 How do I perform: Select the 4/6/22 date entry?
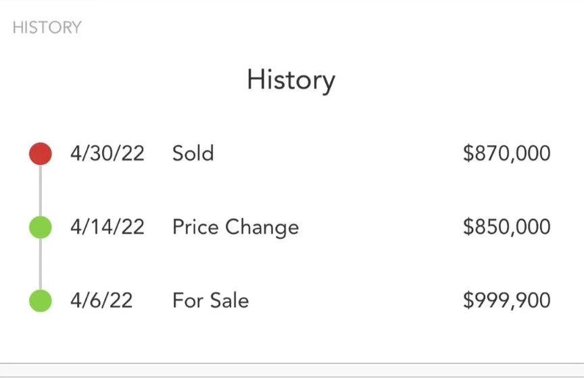click(x=101, y=300)
